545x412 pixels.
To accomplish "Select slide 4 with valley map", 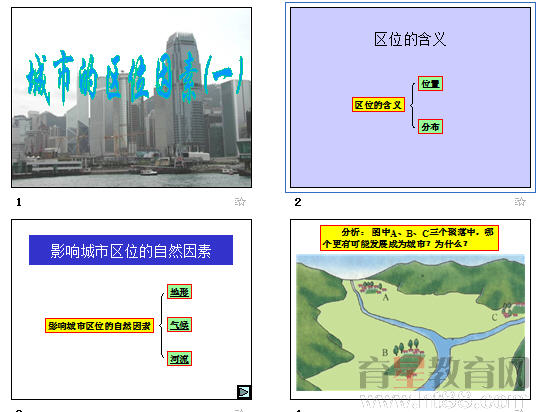I will pos(410,309).
